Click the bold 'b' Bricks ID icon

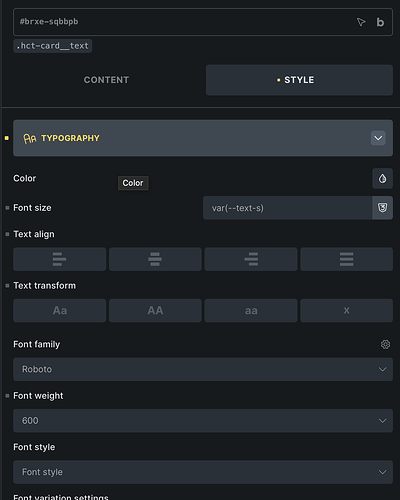pyautogui.click(x=380, y=22)
